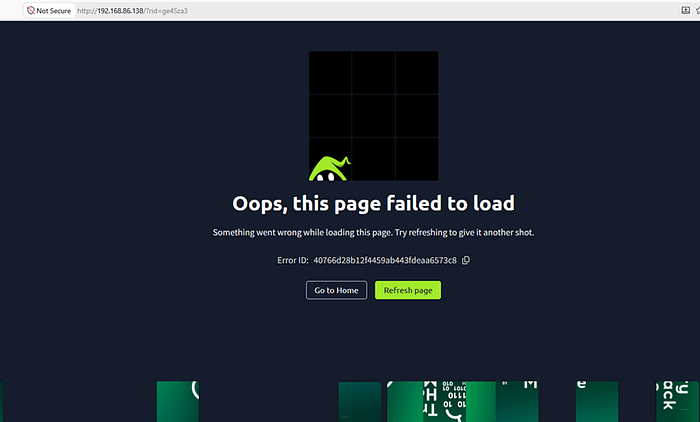
Task: Click the Refresh page button
Action: coord(408,290)
